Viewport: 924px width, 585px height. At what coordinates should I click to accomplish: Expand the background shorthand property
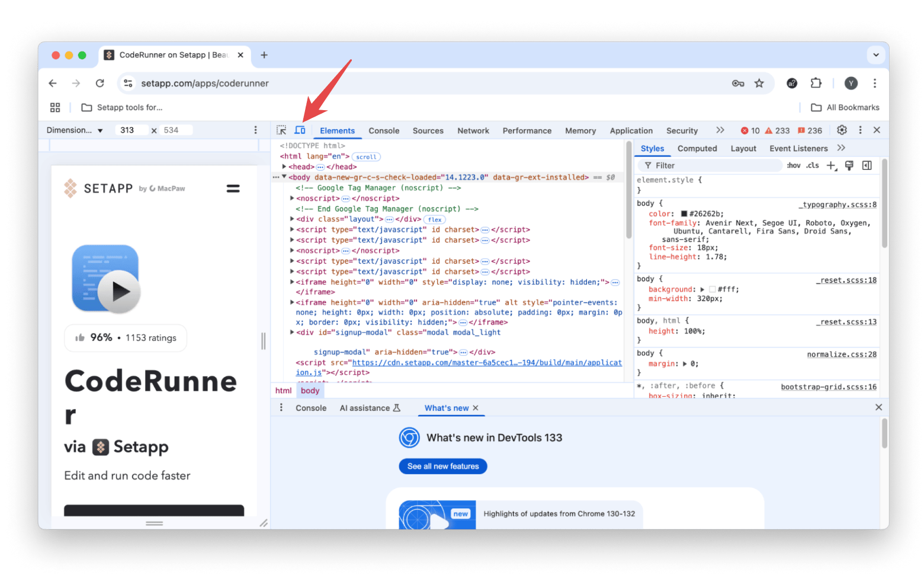tap(702, 290)
